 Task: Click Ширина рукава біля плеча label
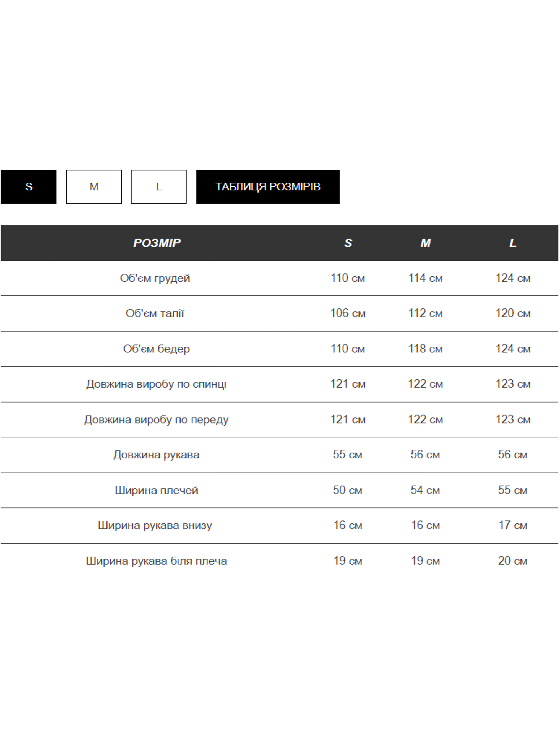[x=156, y=561]
